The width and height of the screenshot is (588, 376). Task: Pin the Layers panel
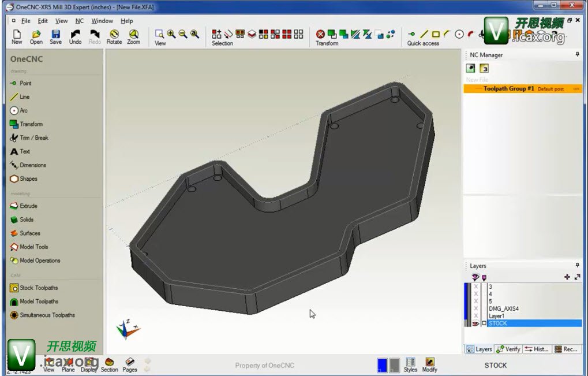click(x=577, y=266)
